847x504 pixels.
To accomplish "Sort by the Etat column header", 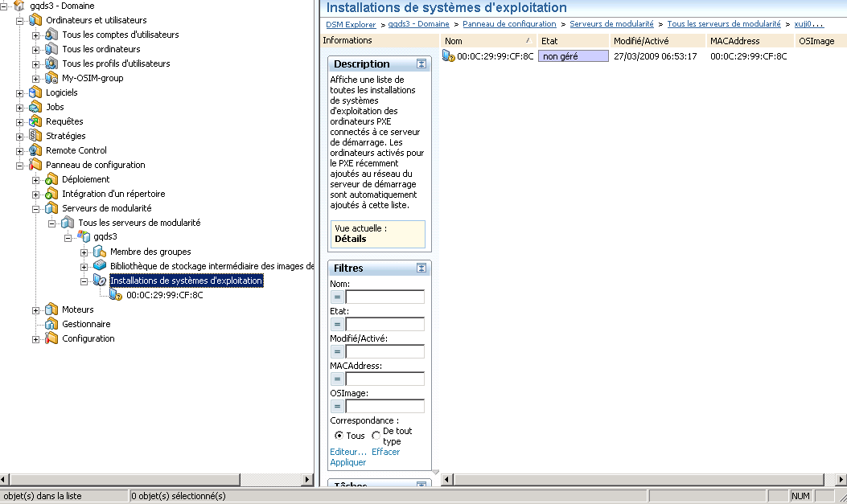I will pyautogui.click(x=574, y=40).
